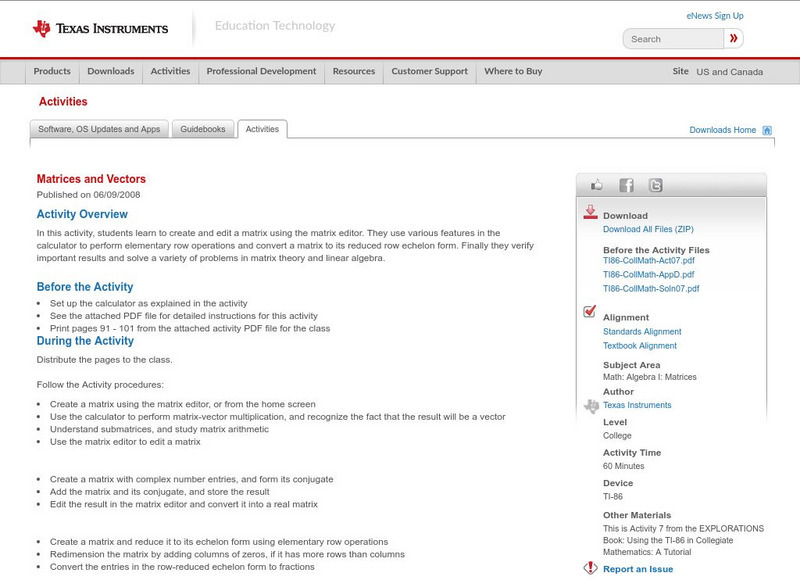Click bullet 'Add the matrix and its conjugate'
800x580 pixels.
click(x=160, y=492)
